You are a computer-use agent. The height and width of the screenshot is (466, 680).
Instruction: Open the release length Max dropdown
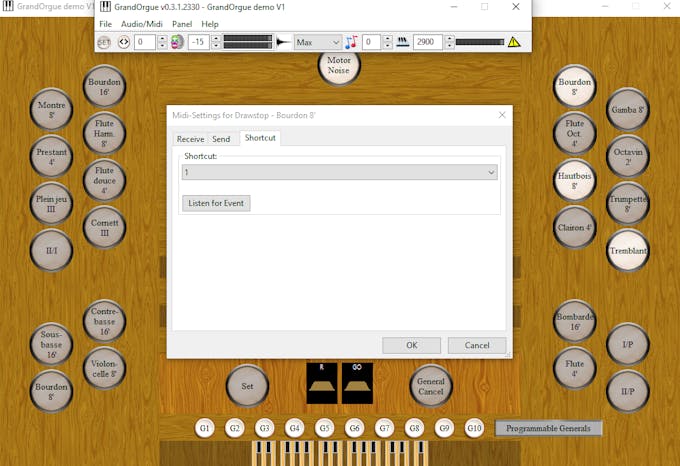pyautogui.click(x=318, y=42)
